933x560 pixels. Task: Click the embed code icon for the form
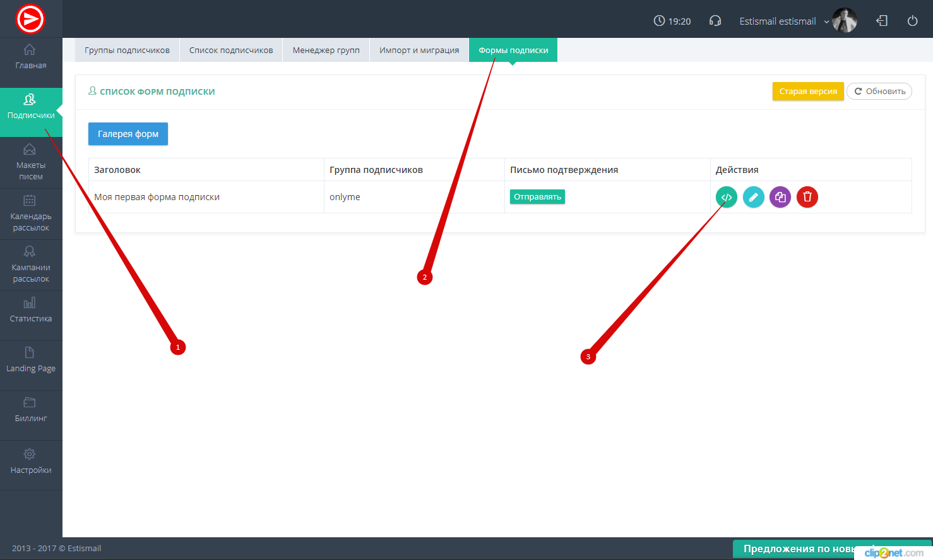click(726, 197)
